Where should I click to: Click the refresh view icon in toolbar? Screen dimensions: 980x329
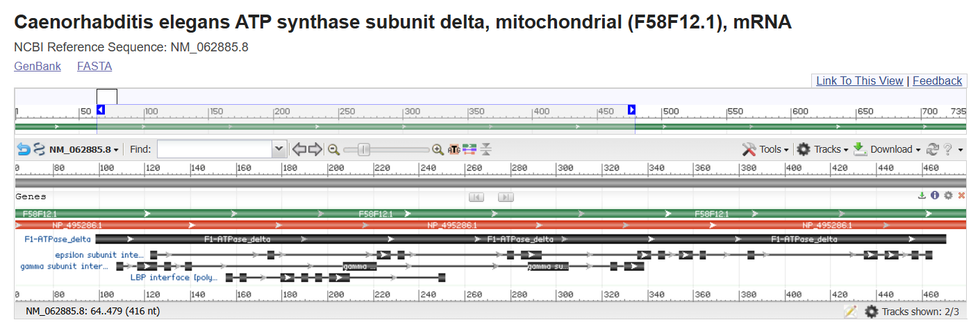933,149
